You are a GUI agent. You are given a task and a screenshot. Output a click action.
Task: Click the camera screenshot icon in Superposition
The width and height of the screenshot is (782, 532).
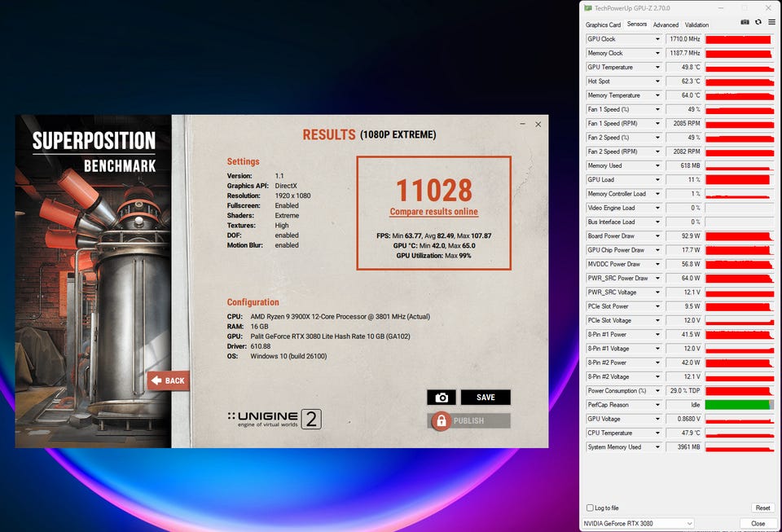coord(442,398)
